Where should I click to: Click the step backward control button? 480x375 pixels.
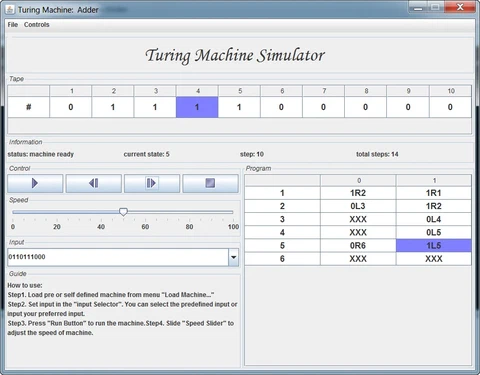pos(94,183)
